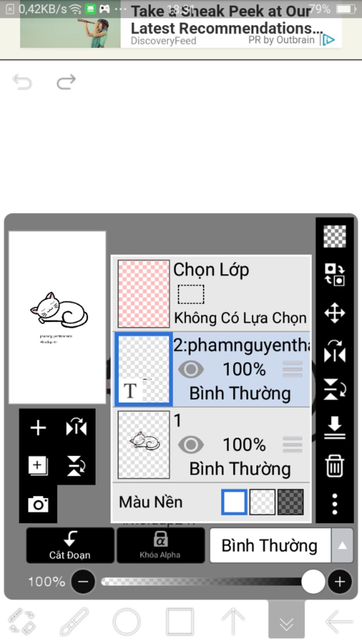Toggle visibility eye of layer 1
This screenshot has height=644, width=362.
pos(191,445)
